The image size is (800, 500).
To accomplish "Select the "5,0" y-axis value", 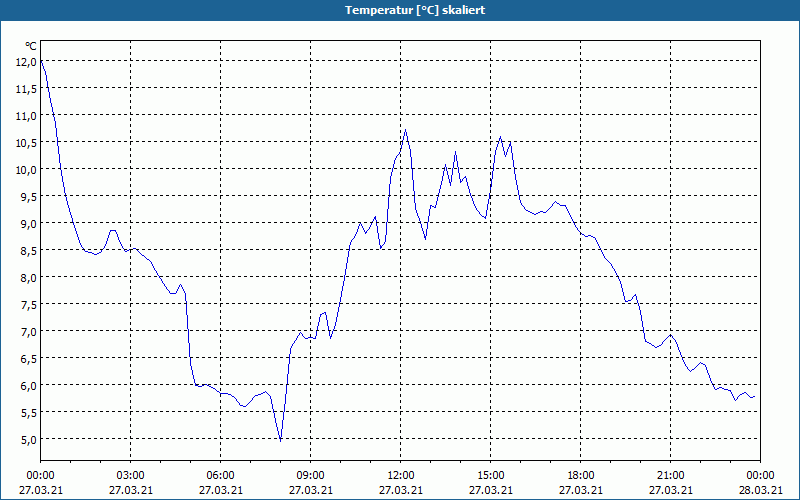I will click(x=29, y=439).
